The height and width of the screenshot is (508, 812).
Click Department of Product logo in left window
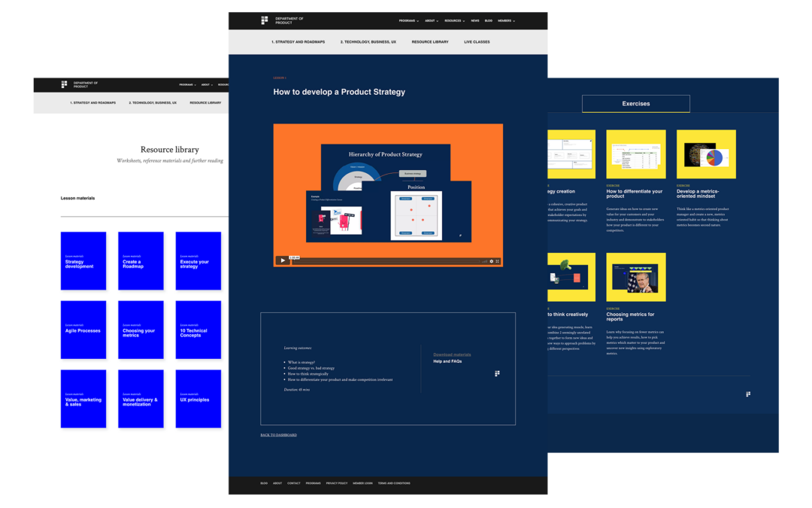(65, 84)
